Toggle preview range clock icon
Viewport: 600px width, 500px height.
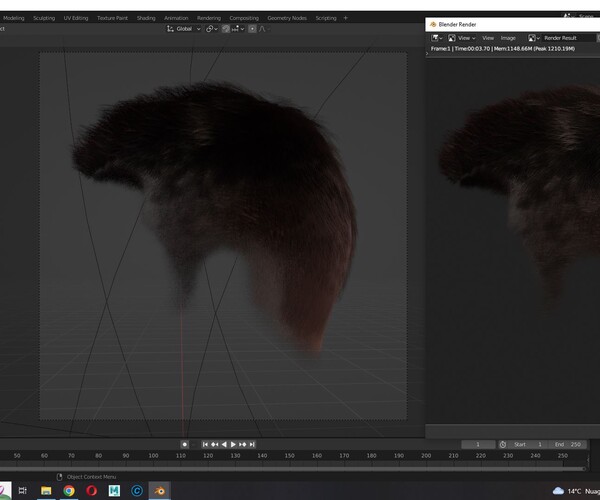[x=503, y=444]
